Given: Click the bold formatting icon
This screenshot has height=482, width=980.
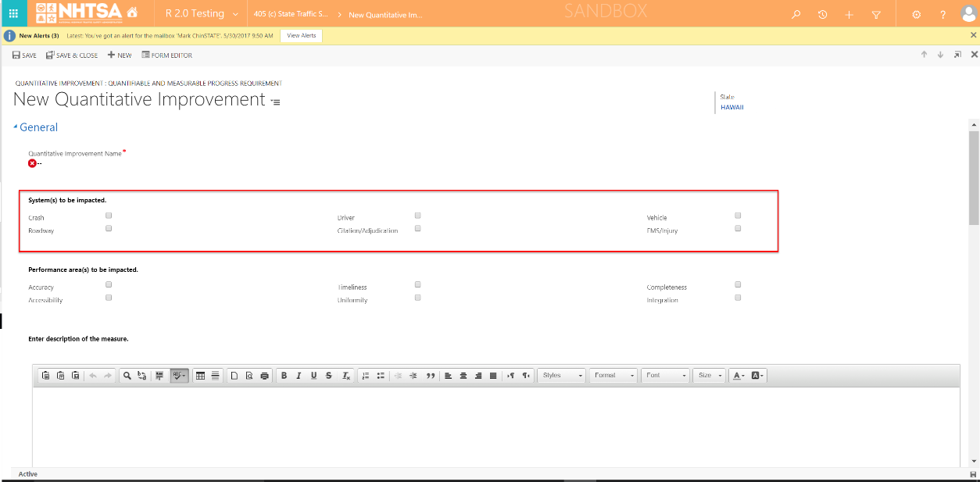Looking at the screenshot, I should click(x=284, y=376).
